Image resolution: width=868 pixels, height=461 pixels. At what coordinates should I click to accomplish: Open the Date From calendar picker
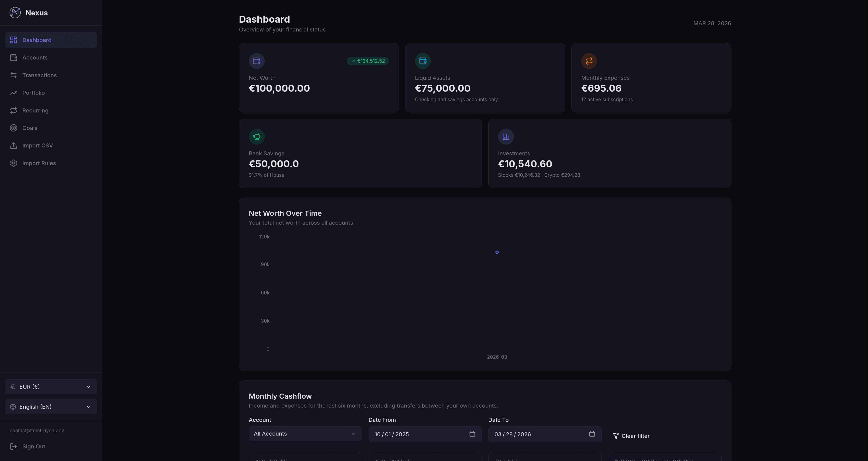coord(472,434)
